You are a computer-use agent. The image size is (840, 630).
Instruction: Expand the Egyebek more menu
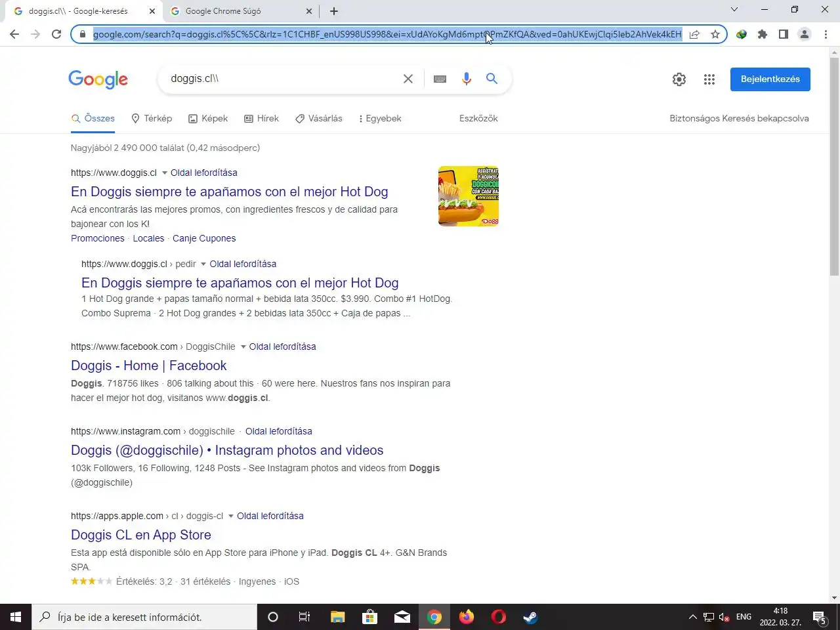(x=380, y=119)
